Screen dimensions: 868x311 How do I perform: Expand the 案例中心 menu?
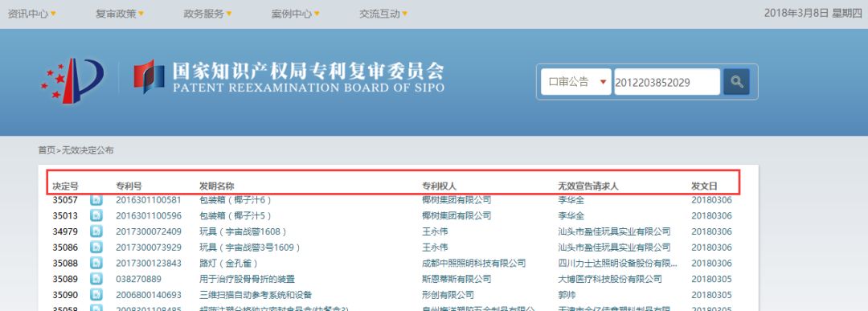pos(296,14)
